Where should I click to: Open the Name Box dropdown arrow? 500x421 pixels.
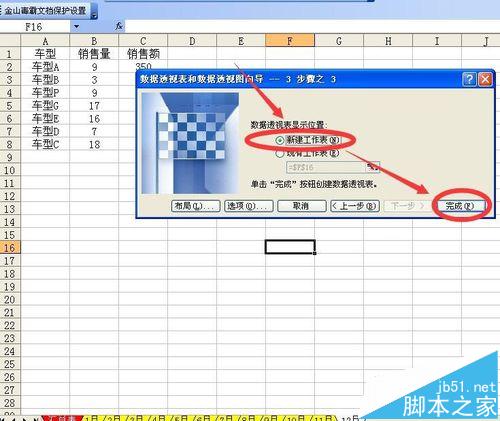click(77, 26)
